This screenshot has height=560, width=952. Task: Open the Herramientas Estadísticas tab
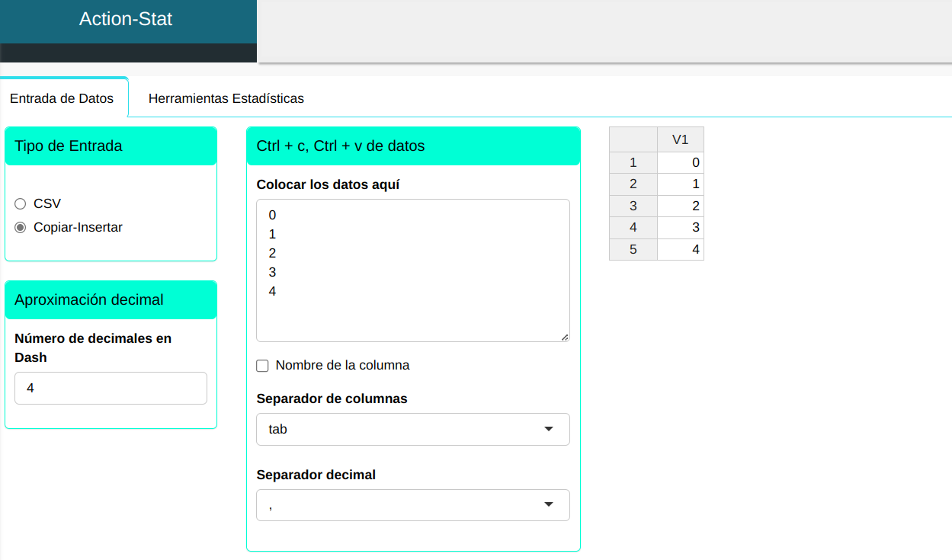tap(226, 98)
